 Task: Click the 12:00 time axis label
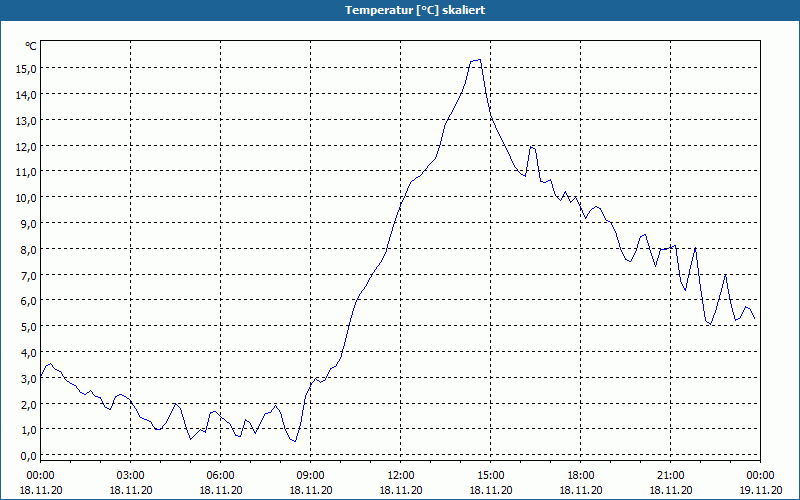tap(401, 476)
